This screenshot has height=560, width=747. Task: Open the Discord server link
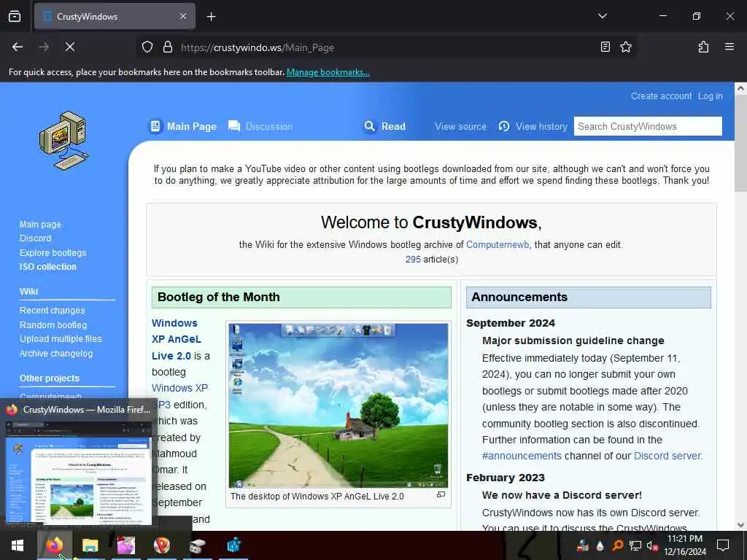coord(667,456)
